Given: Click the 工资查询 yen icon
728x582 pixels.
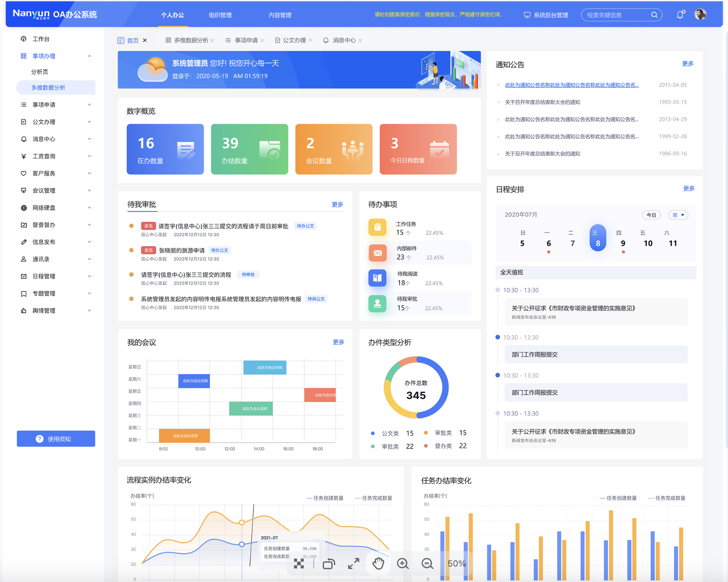Looking at the screenshot, I should coord(24,156).
